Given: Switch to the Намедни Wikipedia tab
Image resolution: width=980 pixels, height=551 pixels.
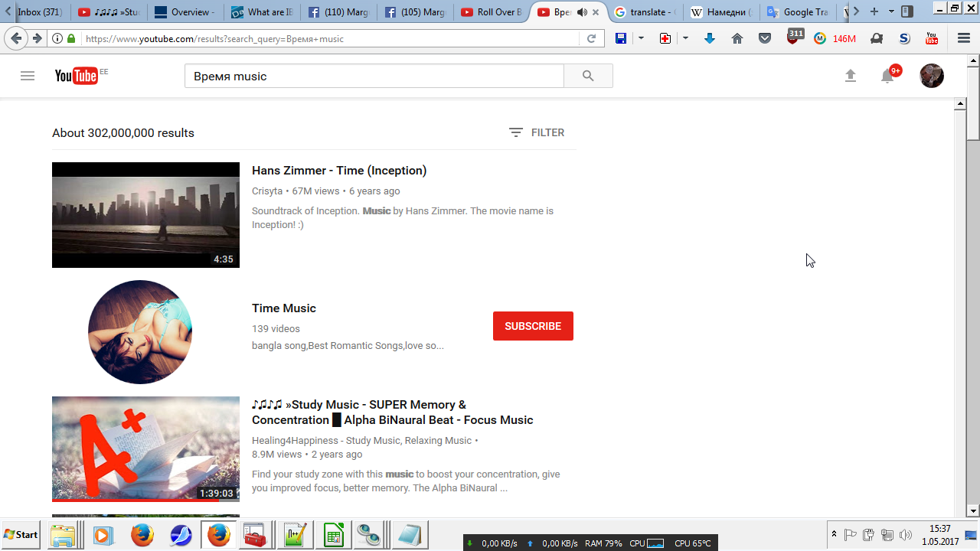Looking at the screenshot, I should click(722, 12).
